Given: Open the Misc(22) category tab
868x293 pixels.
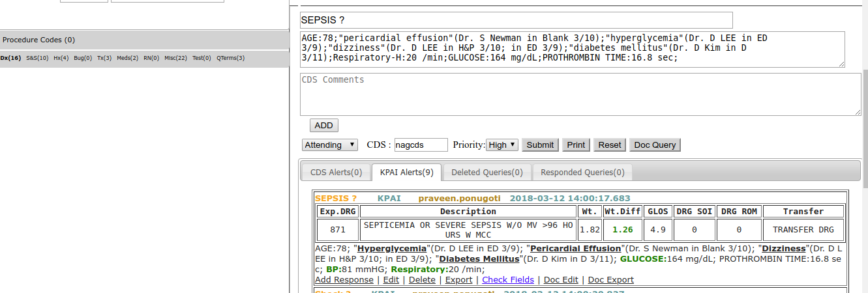Looking at the screenshot, I should pyautogui.click(x=175, y=58).
